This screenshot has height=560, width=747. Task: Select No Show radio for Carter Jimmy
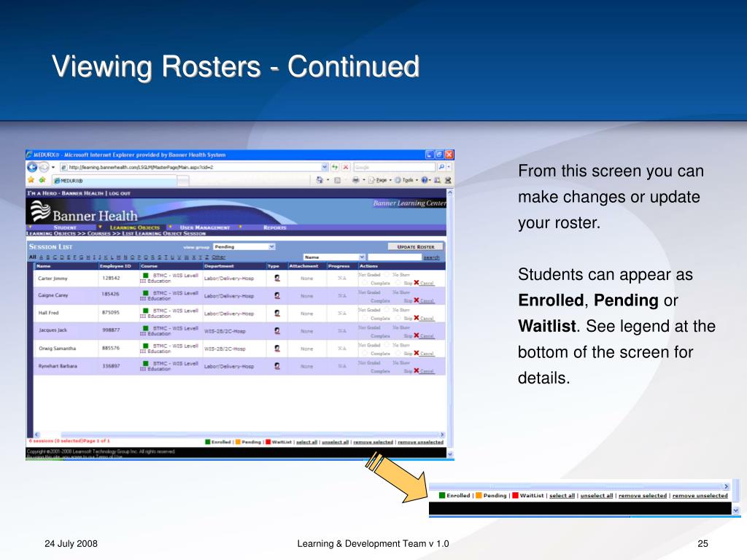pyautogui.click(x=387, y=275)
